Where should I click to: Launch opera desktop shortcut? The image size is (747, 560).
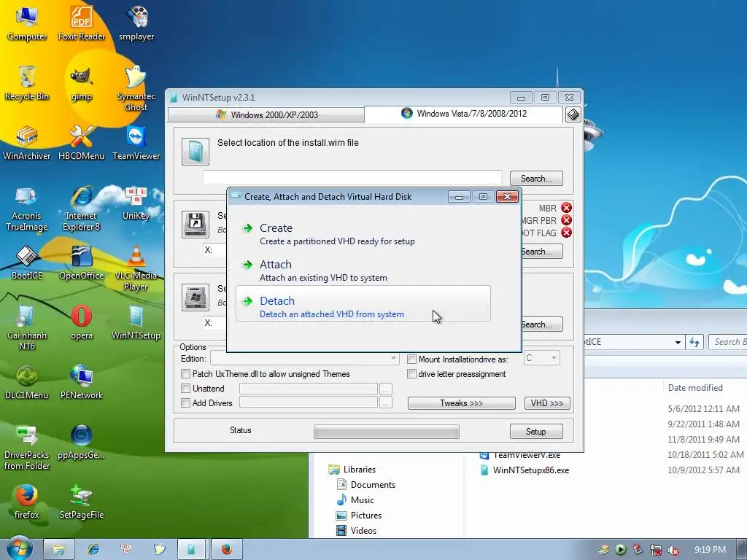click(x=82, y=322)
